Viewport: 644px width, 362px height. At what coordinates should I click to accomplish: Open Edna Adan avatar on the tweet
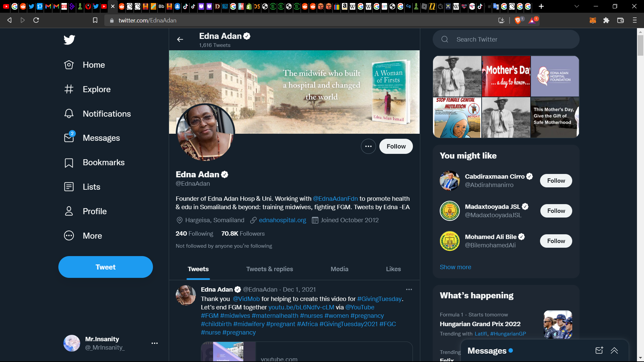[x=186, y=295]
